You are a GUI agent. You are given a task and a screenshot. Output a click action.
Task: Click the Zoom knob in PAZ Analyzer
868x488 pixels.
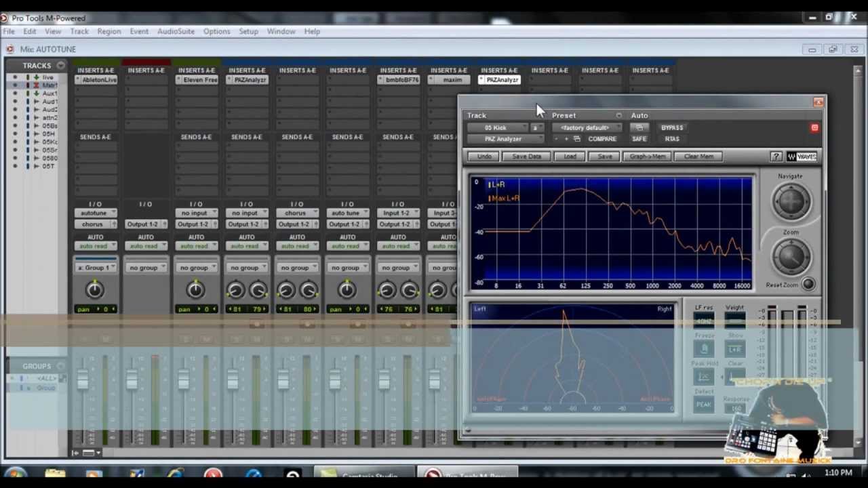click(791, 257)
